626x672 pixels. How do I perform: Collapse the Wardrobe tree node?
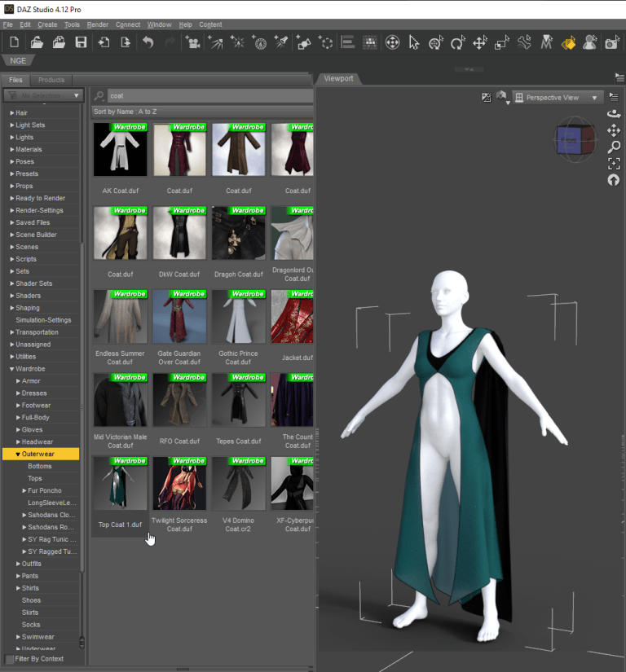tap(12, 368)
